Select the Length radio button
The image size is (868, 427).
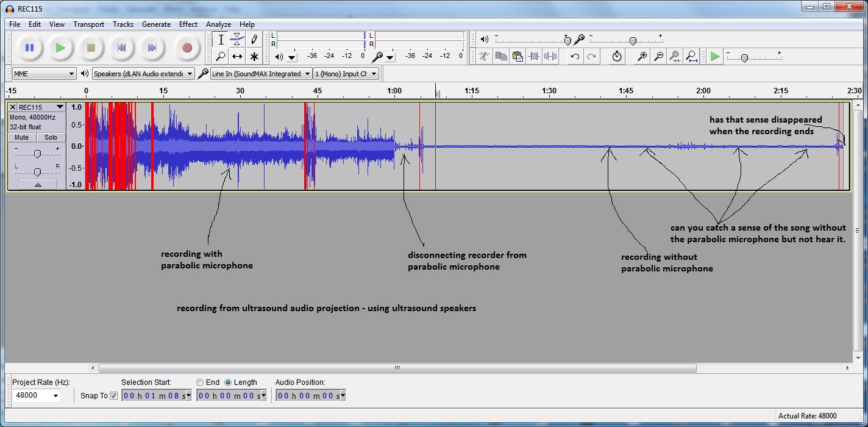click(228, 382)
